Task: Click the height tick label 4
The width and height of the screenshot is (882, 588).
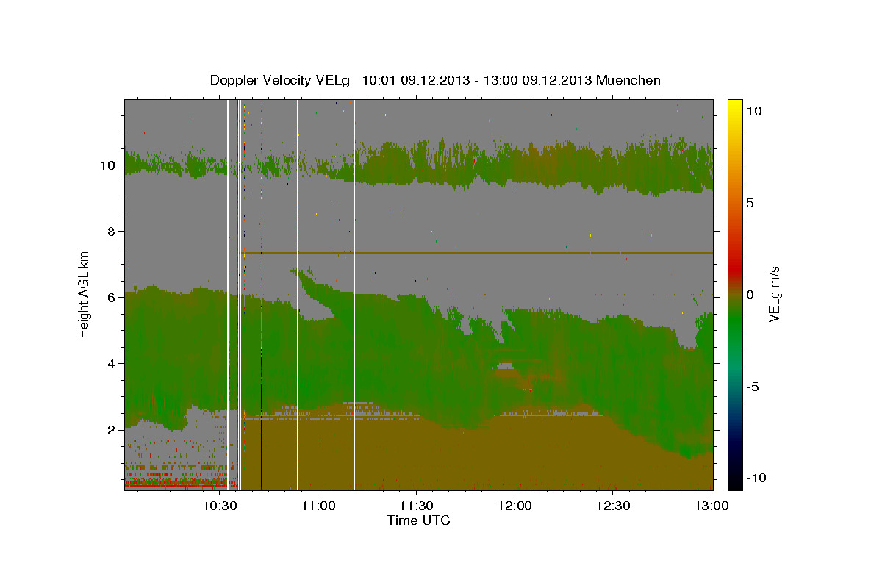Action: point(112,363)
